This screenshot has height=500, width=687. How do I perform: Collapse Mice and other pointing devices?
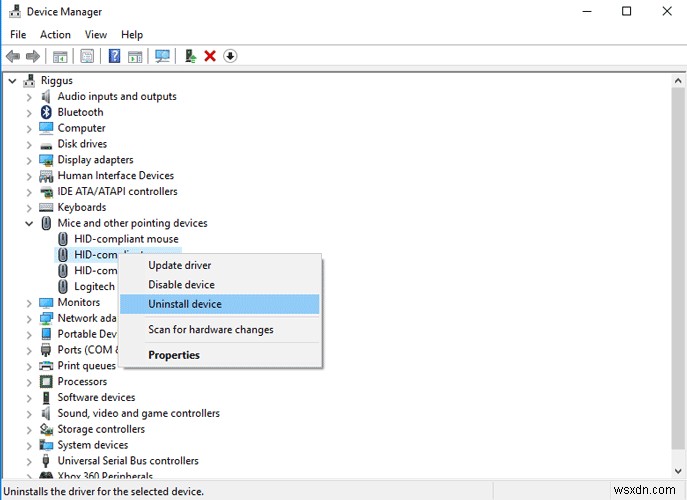(29, 223)
